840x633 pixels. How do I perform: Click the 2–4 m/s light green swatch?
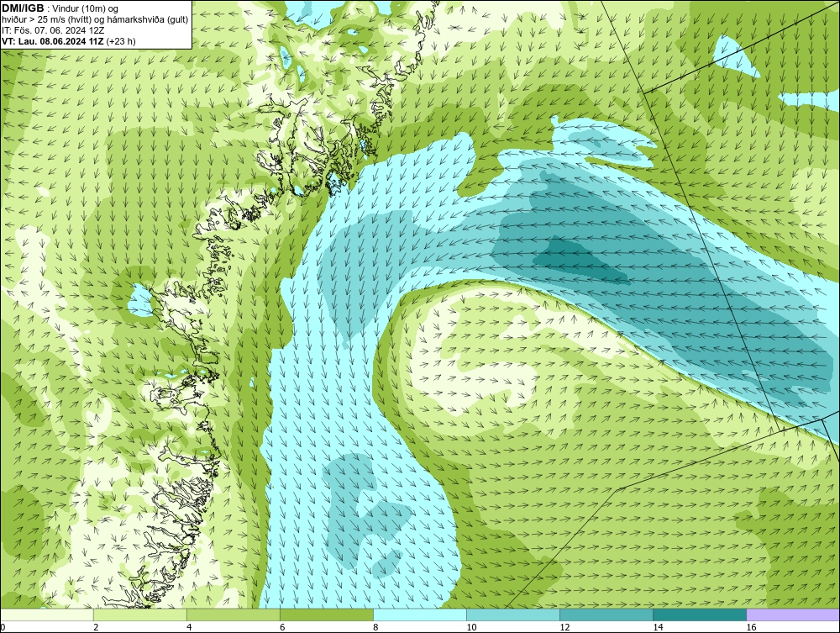(x=139, y=615)
